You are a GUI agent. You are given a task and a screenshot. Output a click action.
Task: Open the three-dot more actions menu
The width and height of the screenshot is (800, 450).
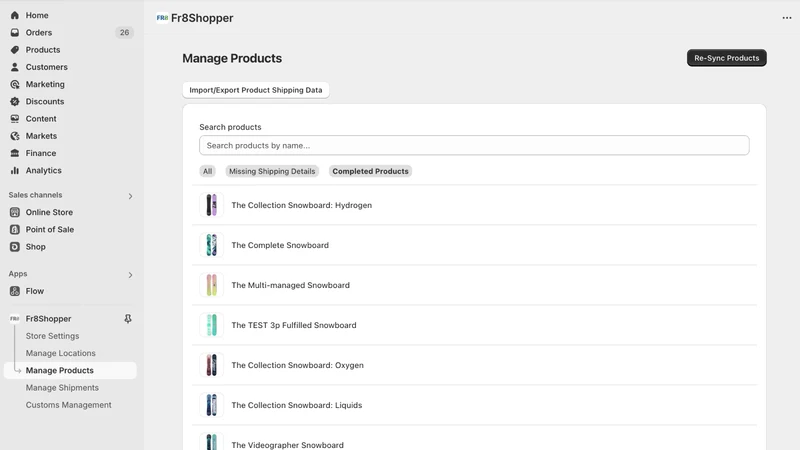pyautogui.click(x=787, y=18)
